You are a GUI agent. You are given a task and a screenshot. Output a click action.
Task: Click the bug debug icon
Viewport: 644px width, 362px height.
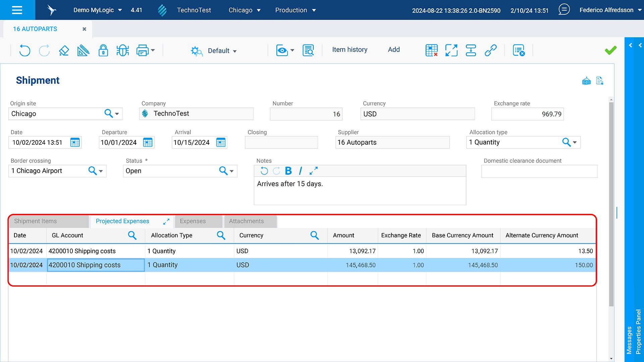click(122, 51)
